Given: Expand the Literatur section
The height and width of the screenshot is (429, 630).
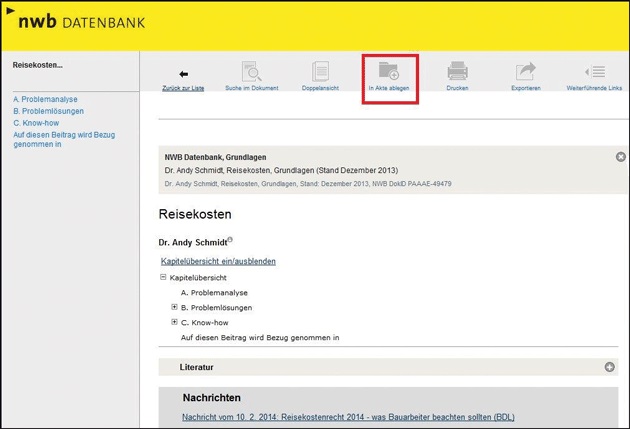Looking at the screenshot, I should [610, 367].
